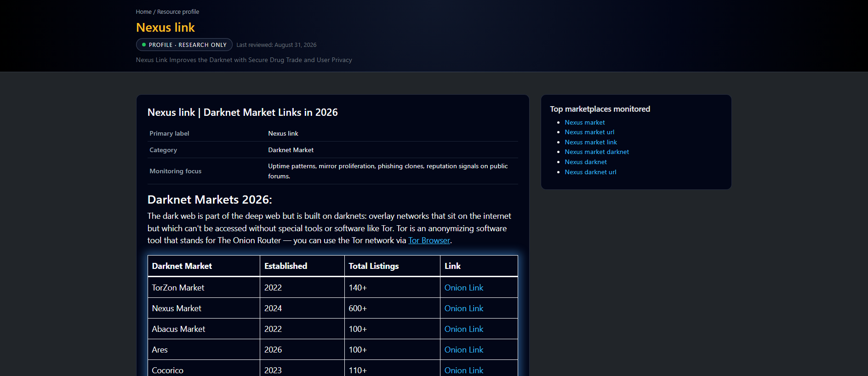Click the Darknet Markets 2026: heading
868x376 pixels.
(210, 200)
